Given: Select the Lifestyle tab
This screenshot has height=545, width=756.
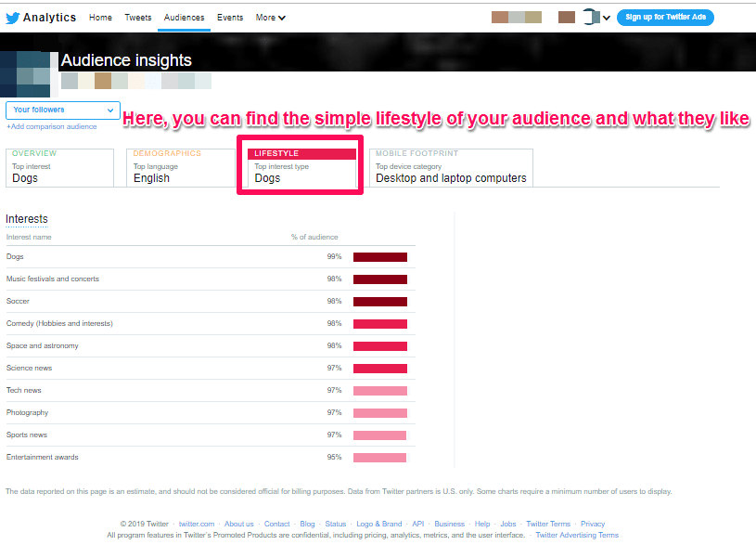Looking at the screenshot, I should coord(301,167).
